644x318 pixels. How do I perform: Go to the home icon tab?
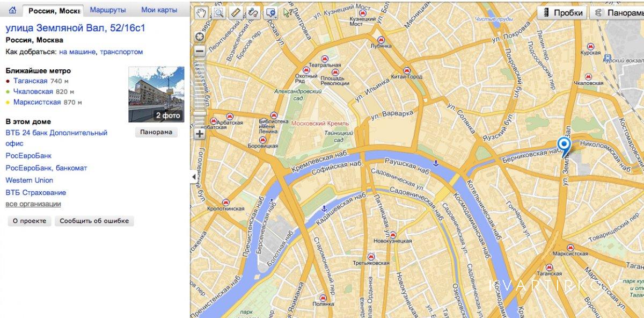(12, 10)
